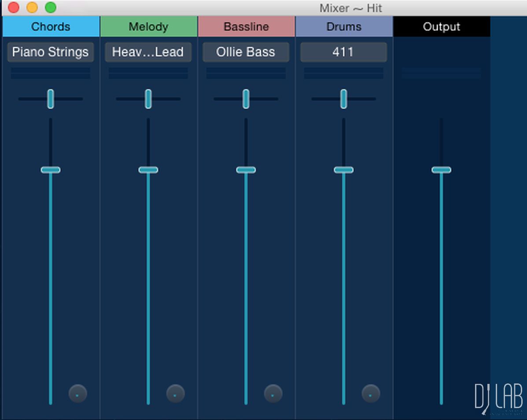
Task: Select the Melody channel header
Action: pos(148,27)
